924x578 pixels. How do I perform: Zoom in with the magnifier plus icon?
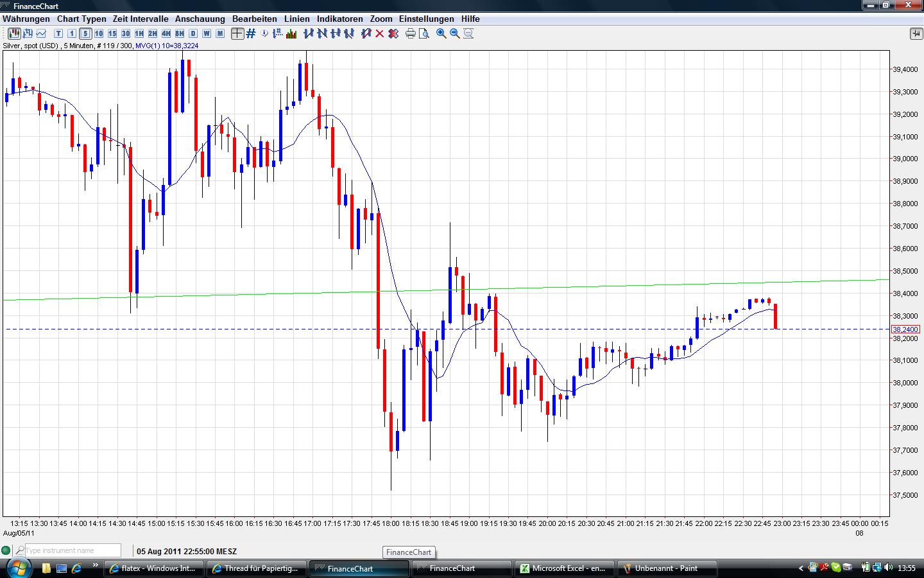pos(441,33)
